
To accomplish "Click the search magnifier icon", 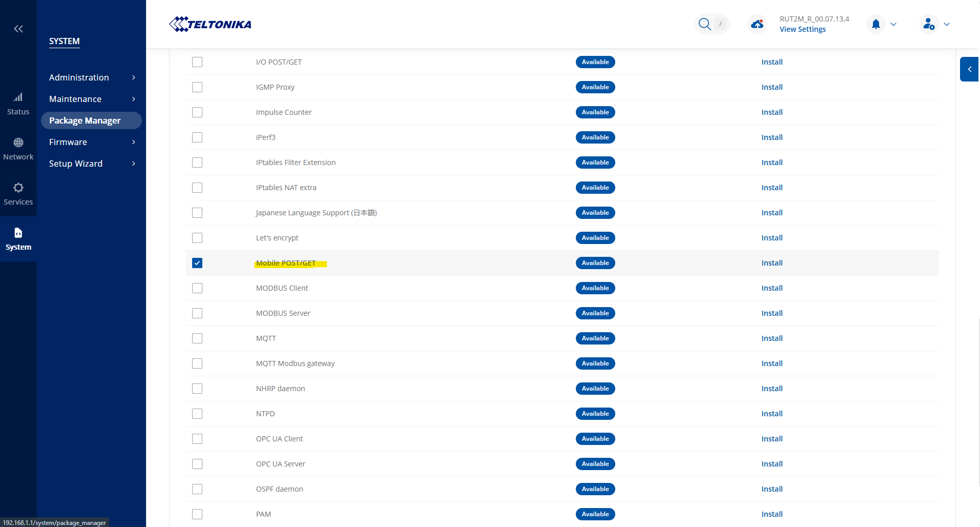I will click(705, 24).
